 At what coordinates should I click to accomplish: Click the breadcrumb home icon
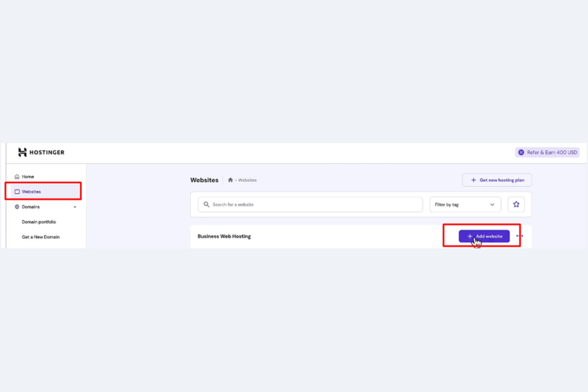[230, 180]
